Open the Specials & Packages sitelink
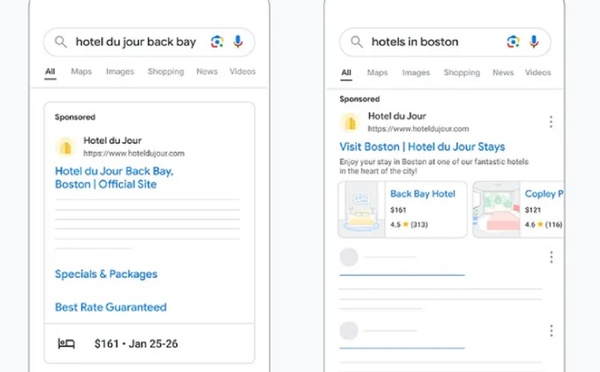 (x=106, y=274)
